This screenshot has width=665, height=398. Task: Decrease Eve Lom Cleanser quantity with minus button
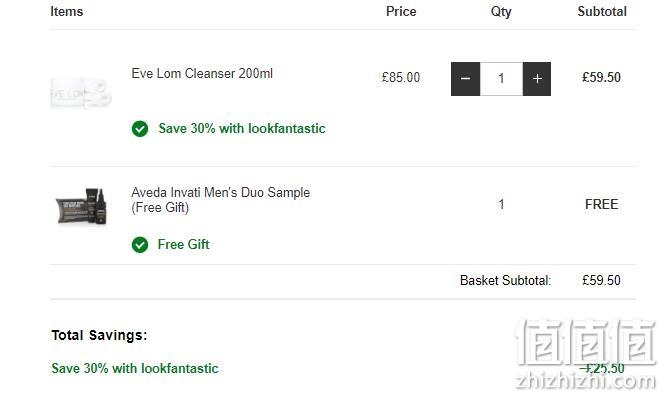tap(465, 79)
